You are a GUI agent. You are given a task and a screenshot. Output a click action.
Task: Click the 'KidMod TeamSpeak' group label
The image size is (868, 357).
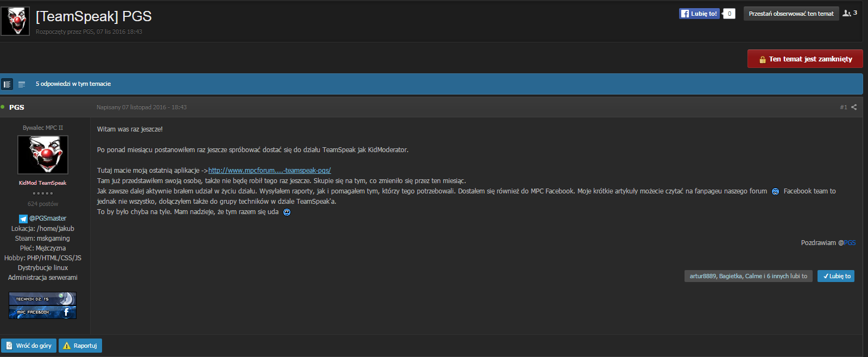[43, 183]
